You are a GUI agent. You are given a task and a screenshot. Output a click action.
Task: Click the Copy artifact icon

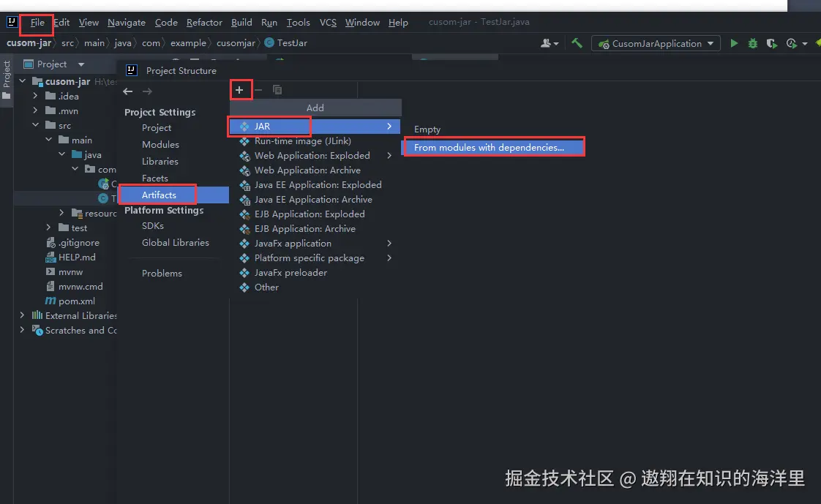pyautogui.click(x=277, y=90)
